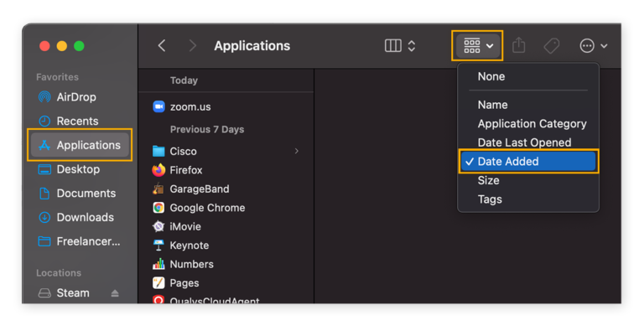Click the red close window button

(x=44, y=46)
